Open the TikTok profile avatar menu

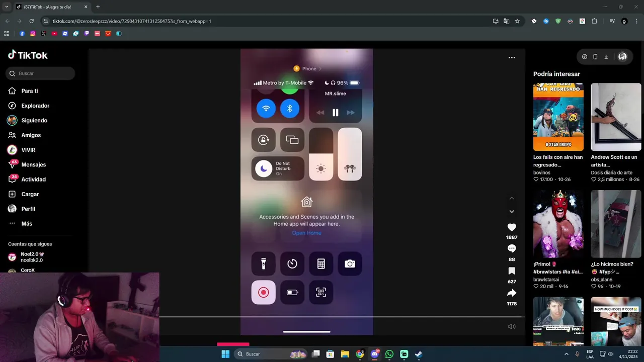(622, 57)
